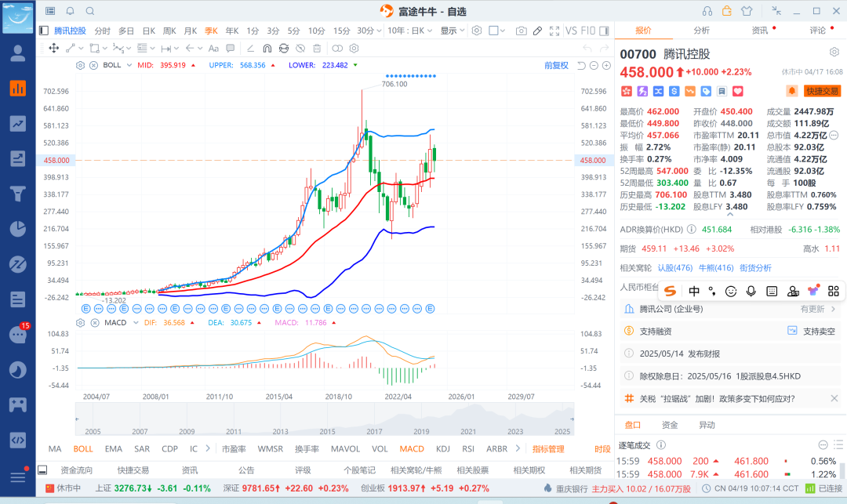
Task: Open the 资讯 tab
Action: pyautogui.click(x=759, y=31)
